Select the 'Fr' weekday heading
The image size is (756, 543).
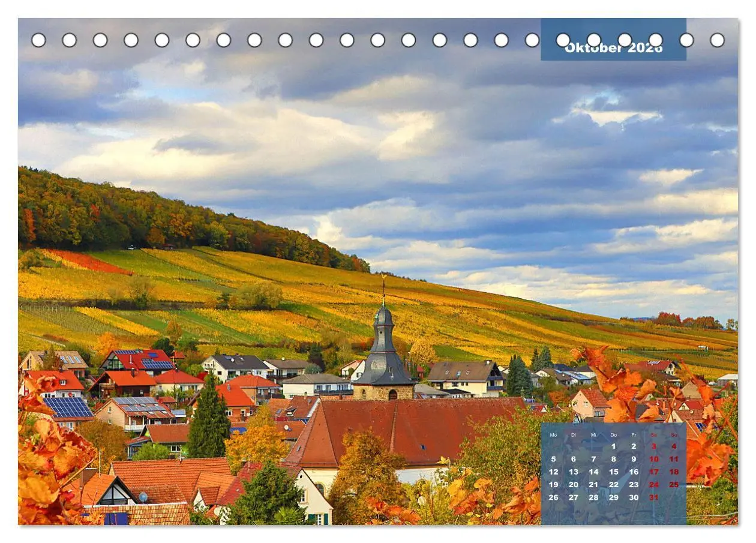pos(634,435)
